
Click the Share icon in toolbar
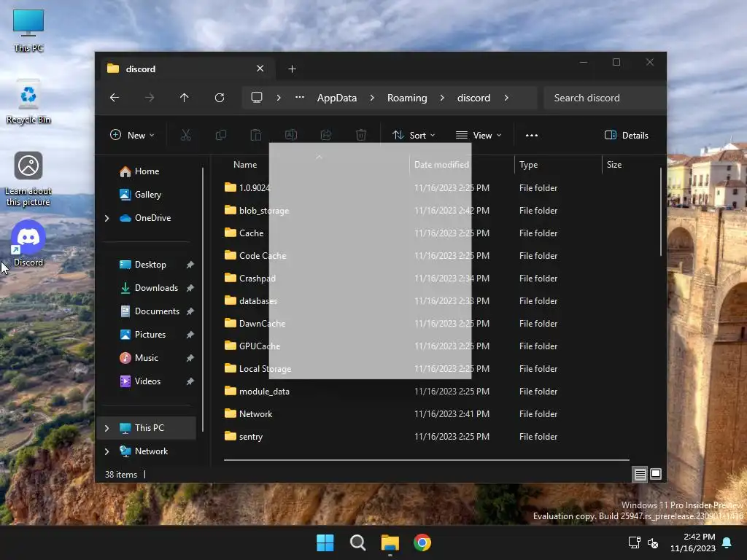coord(326,135)
